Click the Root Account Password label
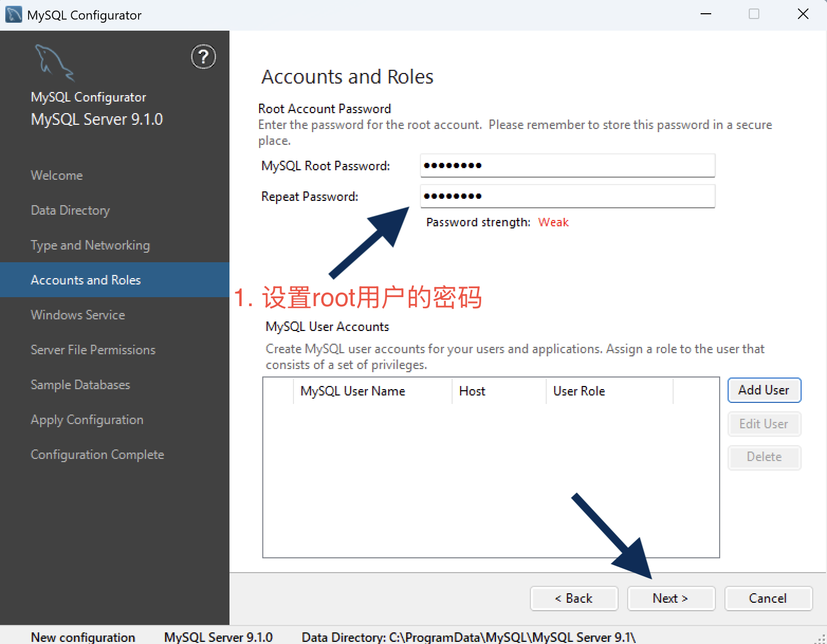Viewport: 827px width, 644px height. 325,109
